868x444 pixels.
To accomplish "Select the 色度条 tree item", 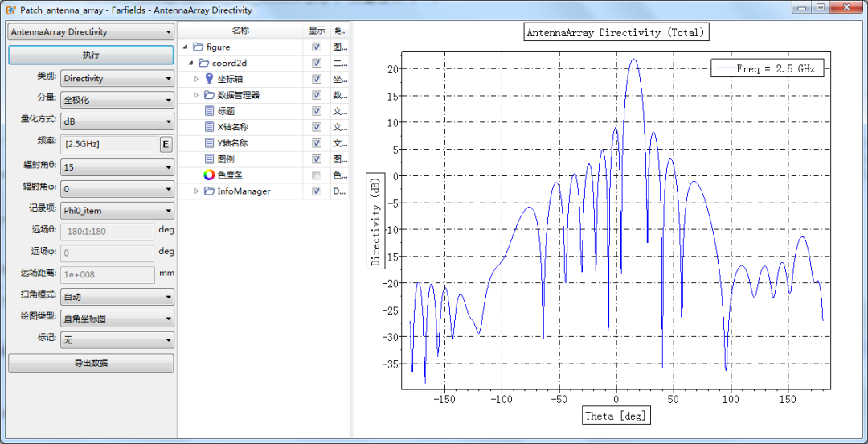I will (x=230, y=175).
